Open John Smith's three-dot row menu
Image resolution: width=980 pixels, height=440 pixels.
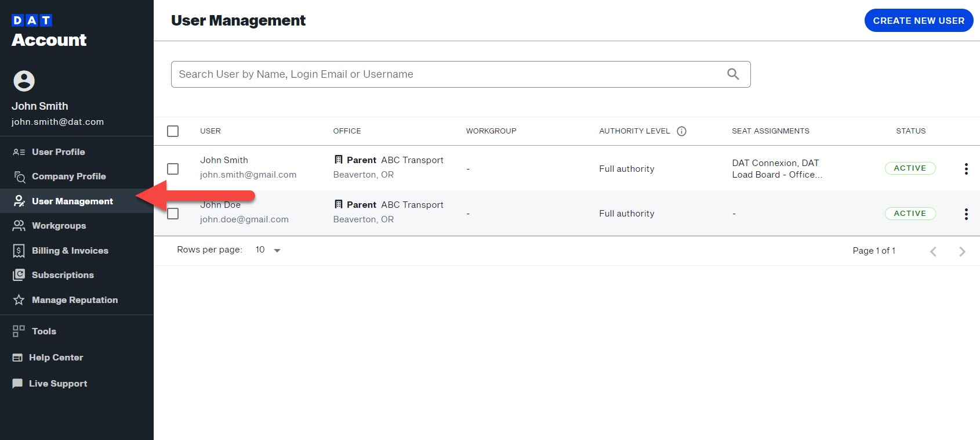coord(966,169)
